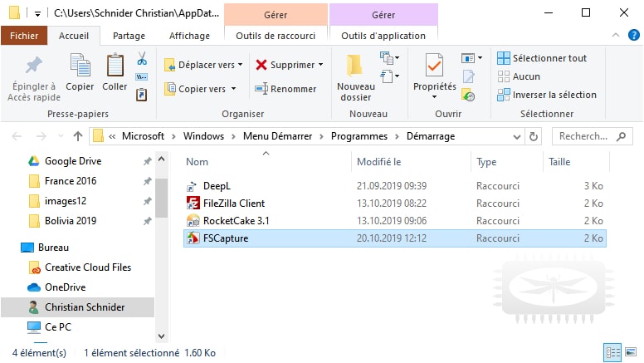
Task: Click the FSCapture shortcut icon
Action: tap(193, 238)
